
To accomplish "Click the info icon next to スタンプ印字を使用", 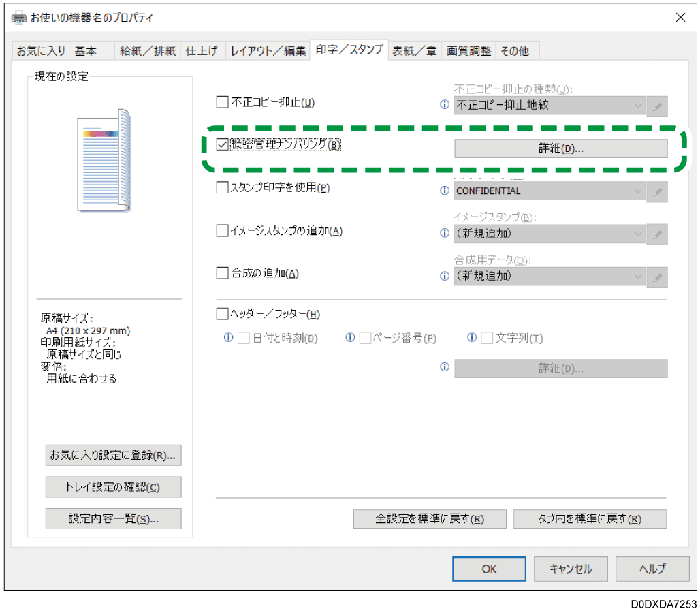I will coord(445,191).
